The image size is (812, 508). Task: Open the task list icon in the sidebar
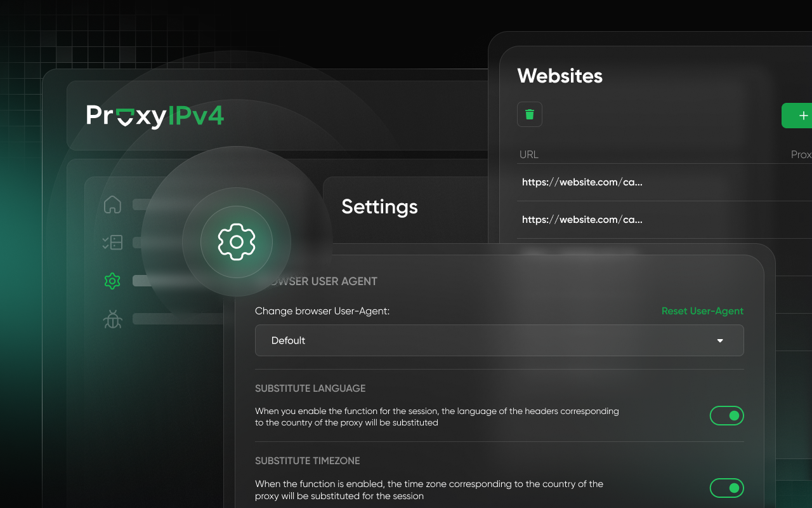[x=112, y=242]
